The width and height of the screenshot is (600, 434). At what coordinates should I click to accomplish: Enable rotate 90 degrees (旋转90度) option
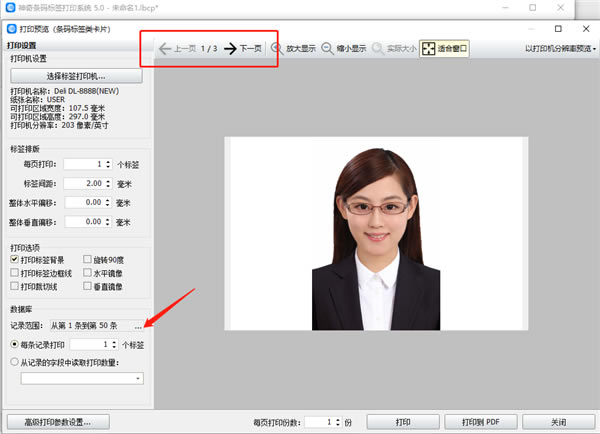(x=88, y=259)
